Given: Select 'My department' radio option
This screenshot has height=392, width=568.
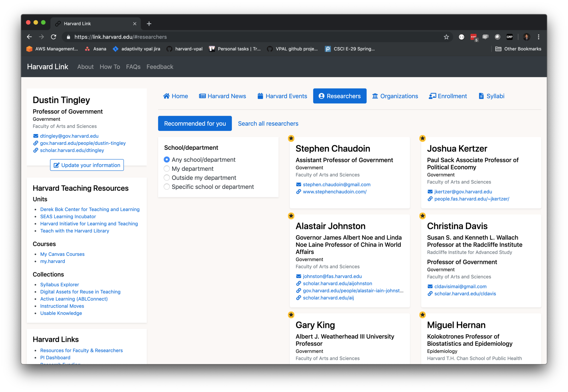Looking at the screenshot, I should click(x=167, y=169).
